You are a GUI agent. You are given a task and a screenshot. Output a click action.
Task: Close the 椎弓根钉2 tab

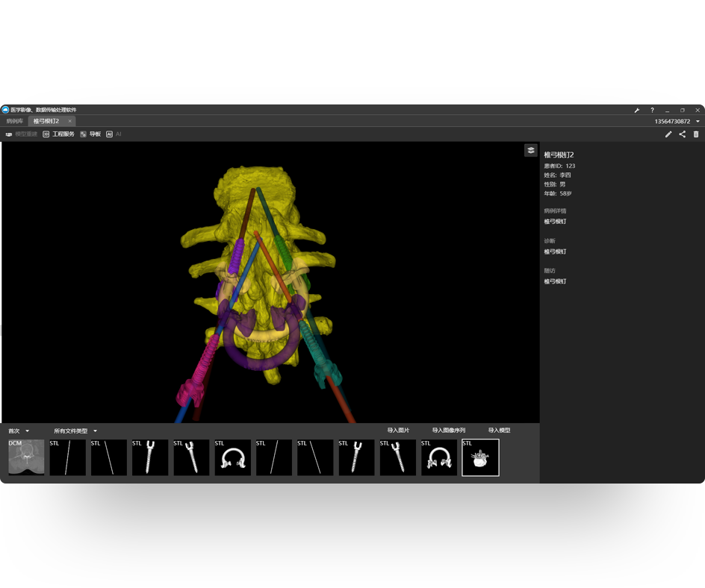coord(70,121)
